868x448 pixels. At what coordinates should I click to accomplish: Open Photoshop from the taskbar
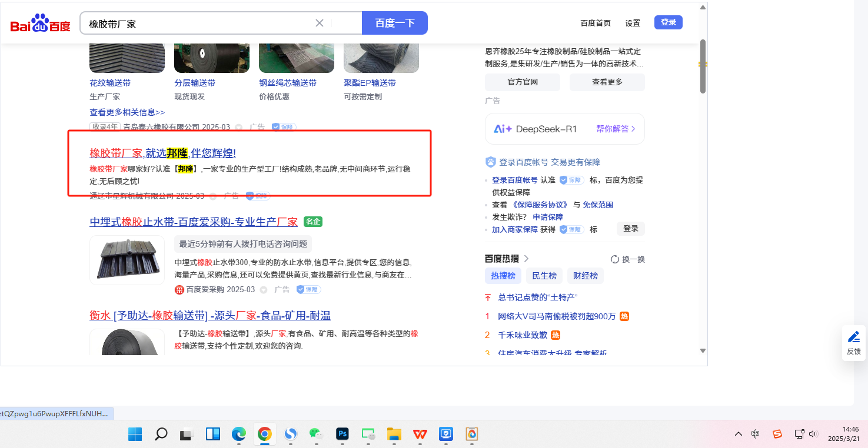[x=342, y=434]
